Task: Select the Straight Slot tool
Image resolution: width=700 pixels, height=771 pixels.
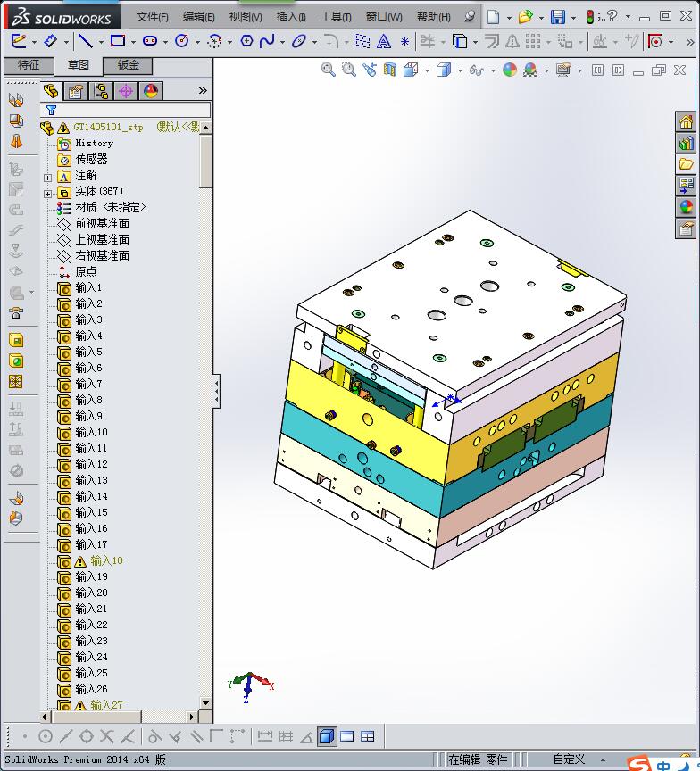Action: pyautogui.click(x=150, y=41)
